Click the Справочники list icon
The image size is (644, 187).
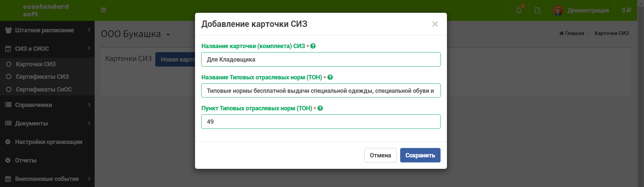8,105
